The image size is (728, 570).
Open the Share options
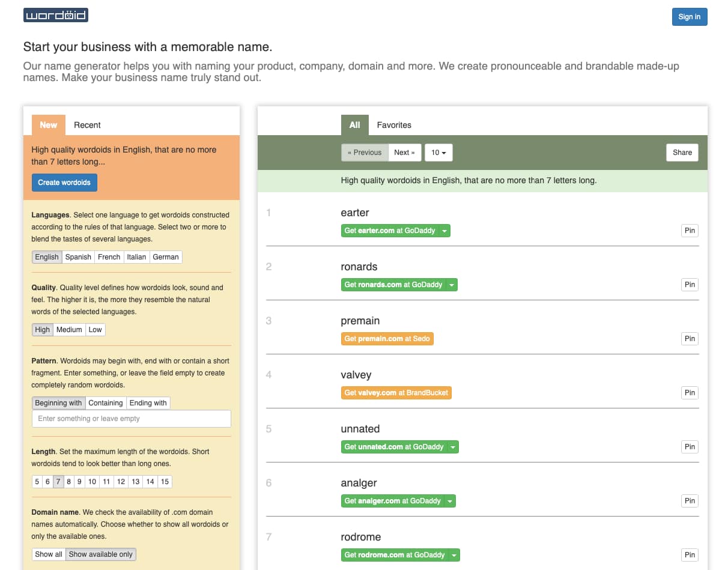(682, 153)
